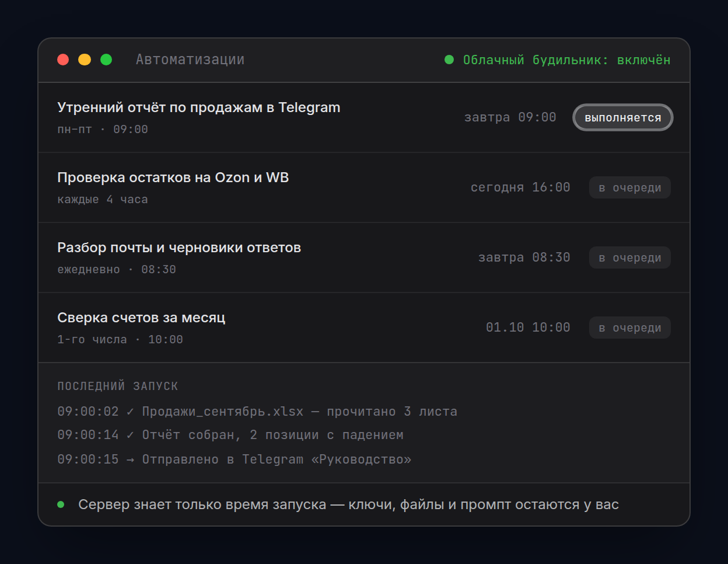Click the next run time "завтра 09:00"
Image resolution: width=728 pixels, height=564 pixels.
510,117
